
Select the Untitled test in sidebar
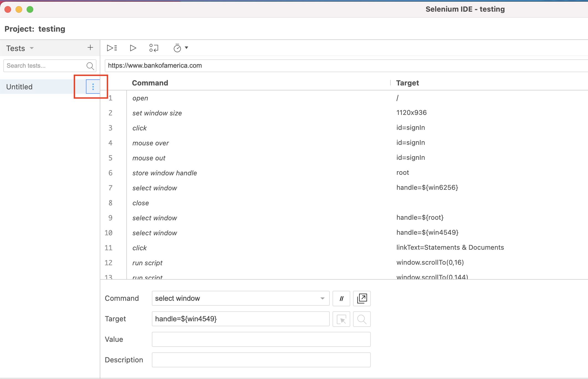(33, 86)
